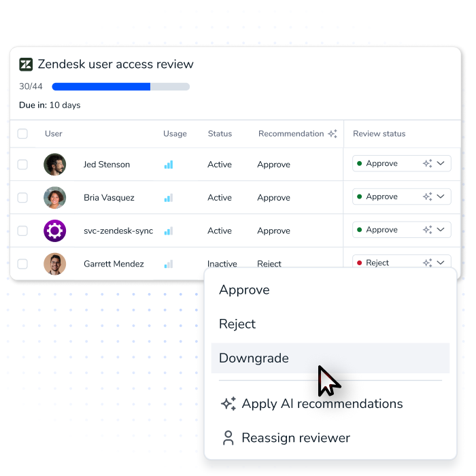This screenshot has width=476, height=476.
Task: Select the checkbox next to Garrett Mendez
Action: pyautogui.click(x=22, y=264)
